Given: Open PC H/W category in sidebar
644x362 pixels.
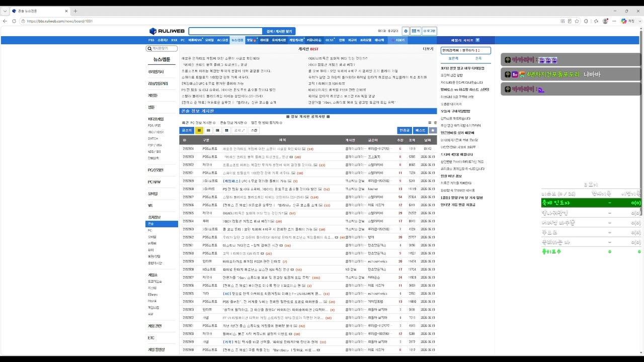Looking at the screenshot, I should pos(155,182).
